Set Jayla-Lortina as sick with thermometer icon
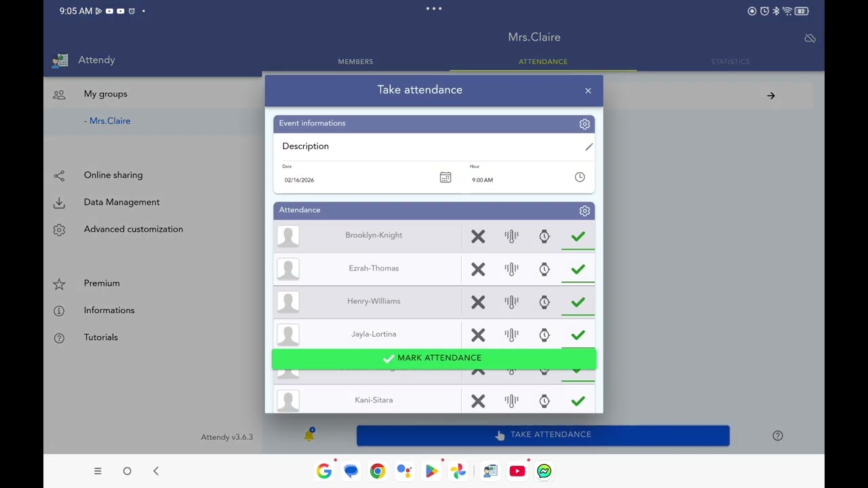 pos(511,335)
